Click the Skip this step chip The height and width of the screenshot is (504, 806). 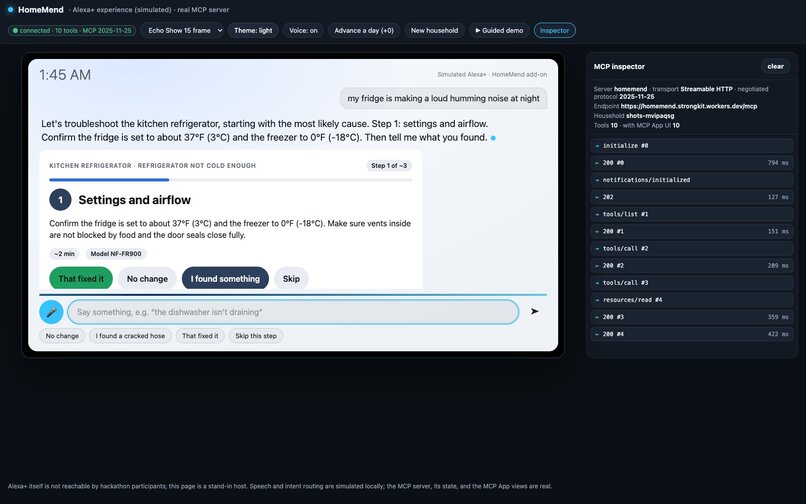pos(255,336)
